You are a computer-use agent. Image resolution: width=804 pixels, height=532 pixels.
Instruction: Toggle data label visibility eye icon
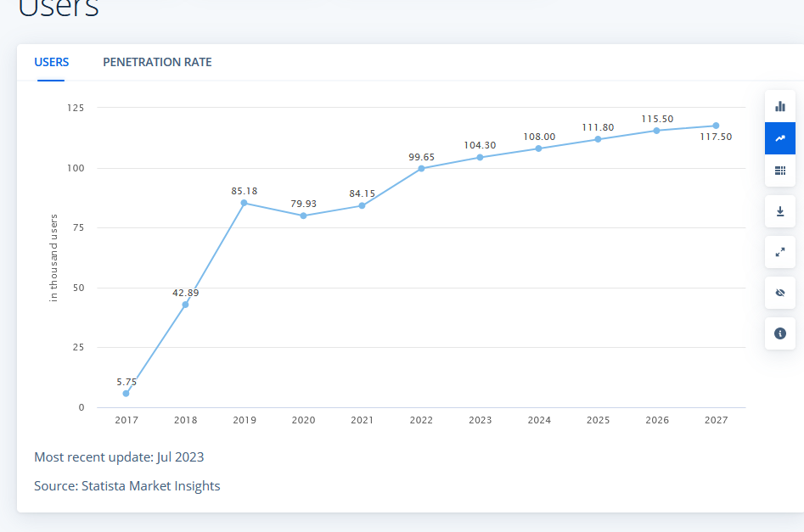780,293
